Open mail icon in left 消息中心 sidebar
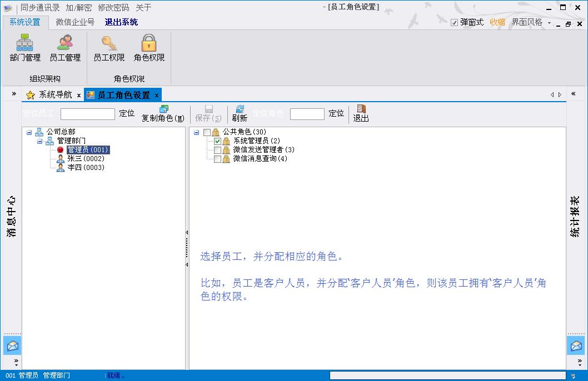Image resolution: width=588 pixels, height=381 pixels. pos(12,346)
